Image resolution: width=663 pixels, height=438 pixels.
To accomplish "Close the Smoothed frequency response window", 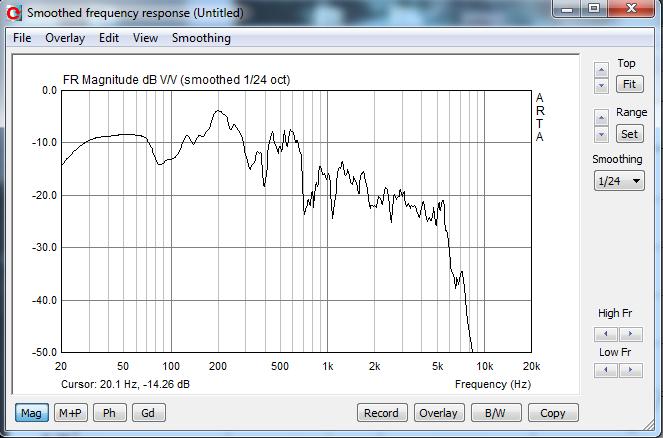I will (x=631, y=8).
